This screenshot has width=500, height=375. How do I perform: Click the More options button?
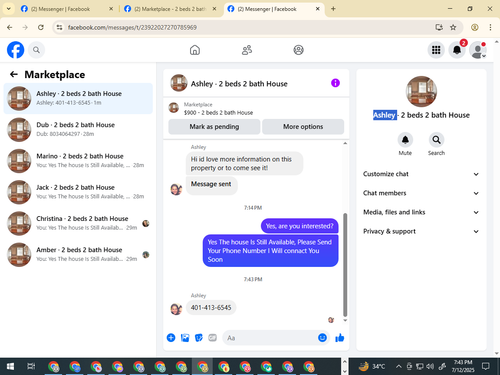(x=303, y=127)
